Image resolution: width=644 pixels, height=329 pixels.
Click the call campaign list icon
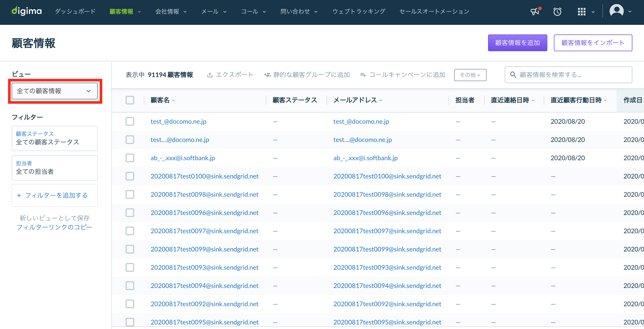click(x=363, y=75)
